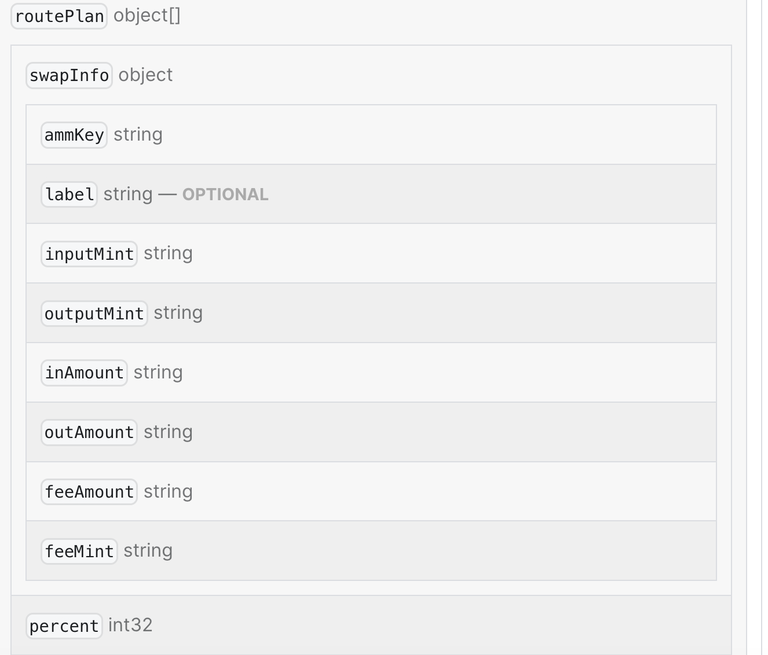
Task: Click the percent property badge
Action: point(64,626)
